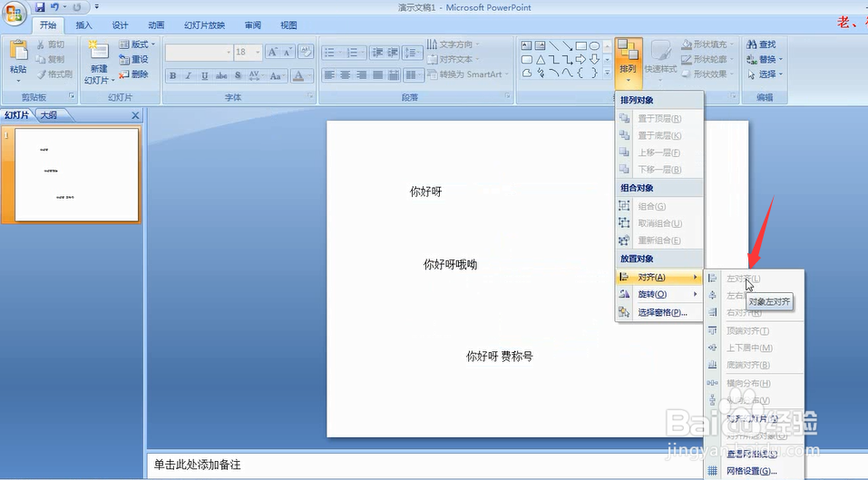The image size is (868, 480).
Task: Choose 网格设置(G)... in align submenu
Action: (754, 471)
